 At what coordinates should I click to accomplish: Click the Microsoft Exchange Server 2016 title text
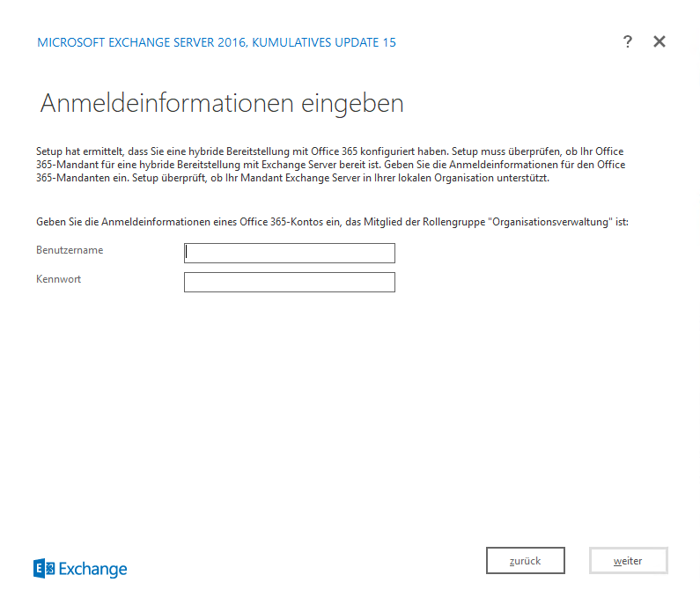[217, 42]
